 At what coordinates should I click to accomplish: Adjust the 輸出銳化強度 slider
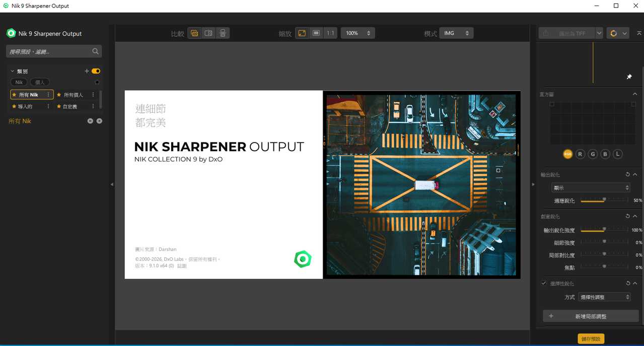point(604,230)
